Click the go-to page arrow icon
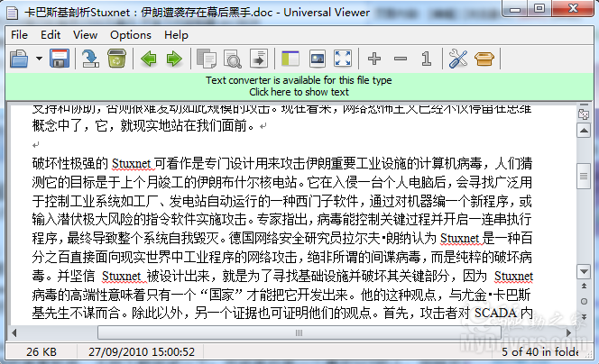This screenshot has height=364, width=599. [x=259, y=59]
